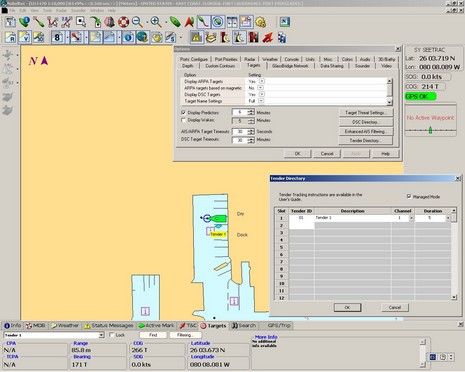Enable the Display Wakes checkbox

click(x=183, y=120)
